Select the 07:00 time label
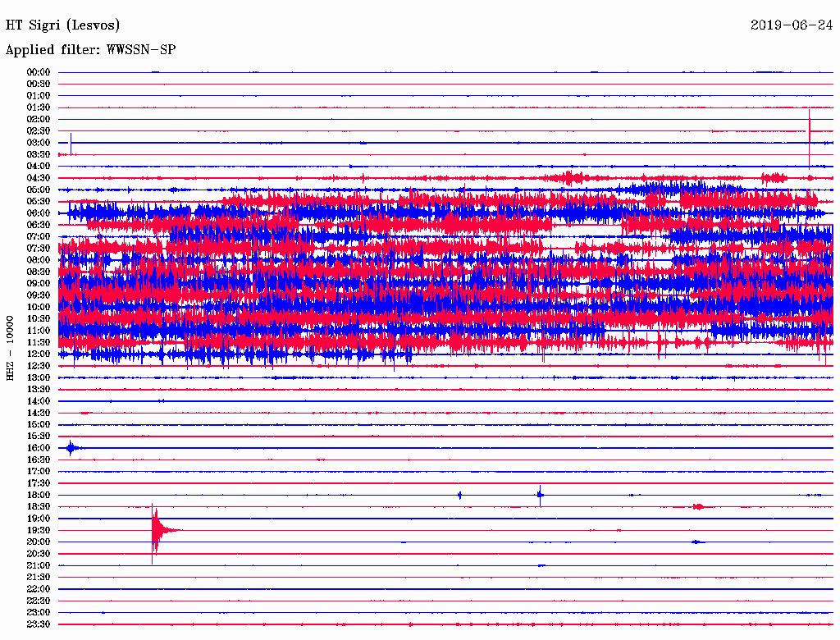 click(x=39, y=237)
